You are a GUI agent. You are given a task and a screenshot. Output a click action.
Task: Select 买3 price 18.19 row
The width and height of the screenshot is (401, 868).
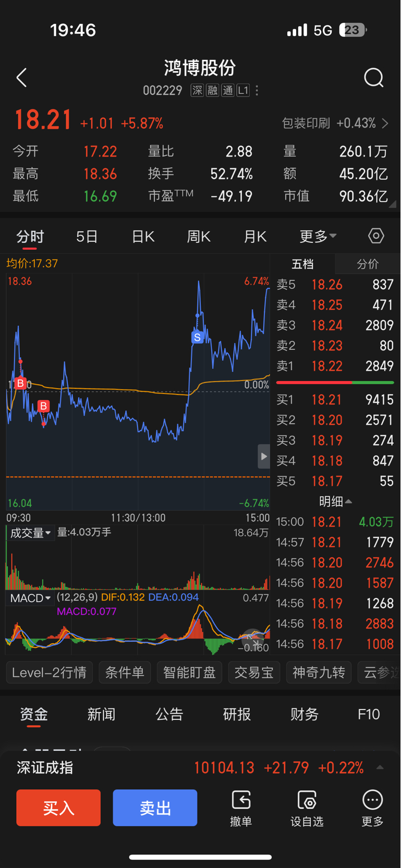(335, 441)
